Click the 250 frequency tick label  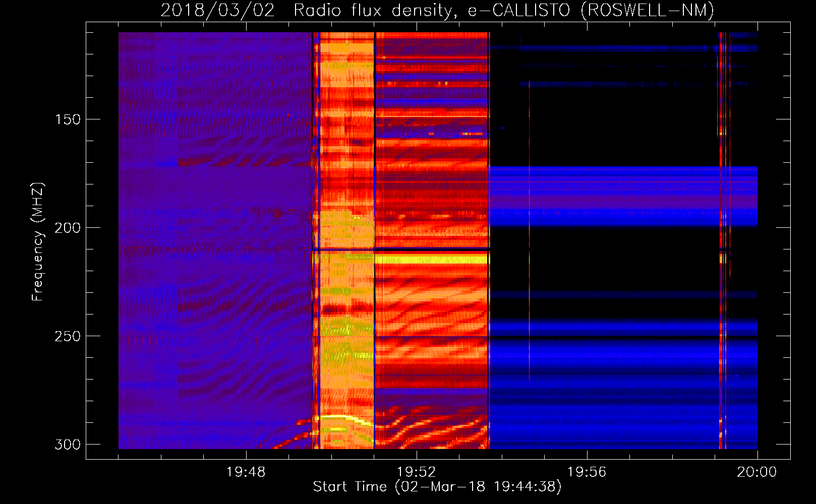pos(68,336)
